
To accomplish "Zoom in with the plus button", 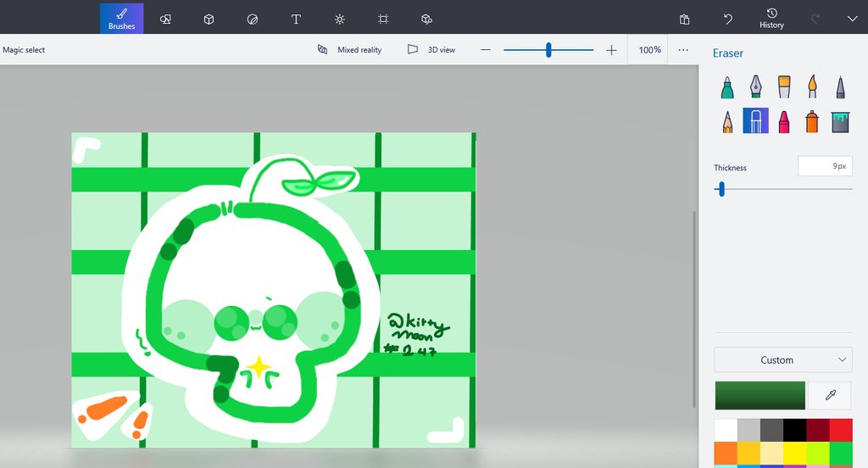I will tap(611, 50).
